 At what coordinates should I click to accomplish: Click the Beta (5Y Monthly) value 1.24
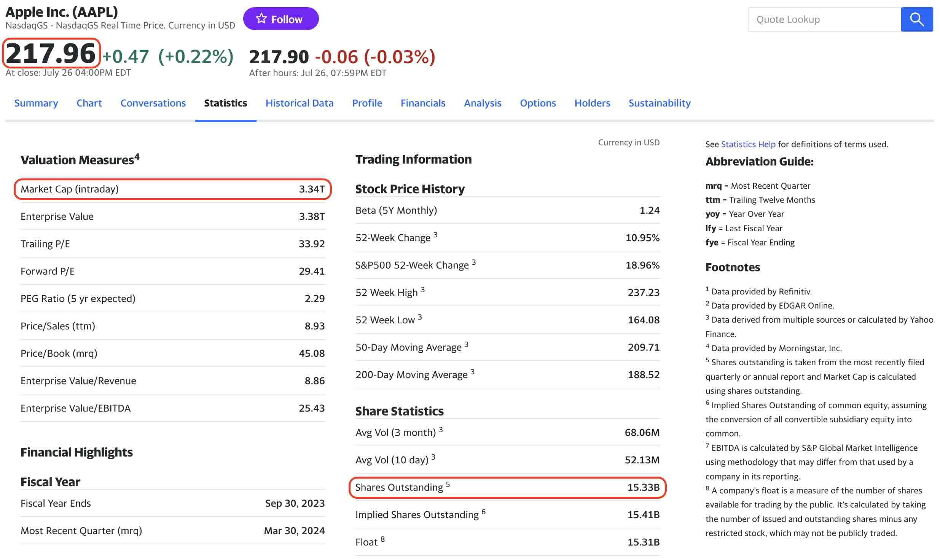coord(650,210)
